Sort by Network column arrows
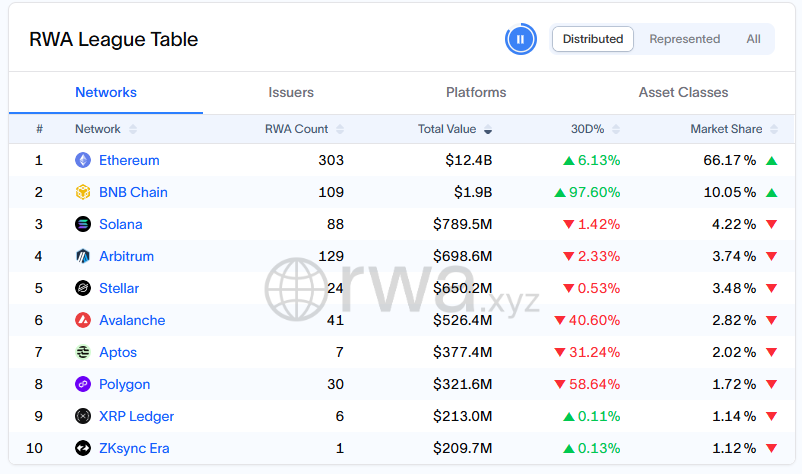Screen dimensions: 802x474 pyautogui.click(x=133, y=129)
